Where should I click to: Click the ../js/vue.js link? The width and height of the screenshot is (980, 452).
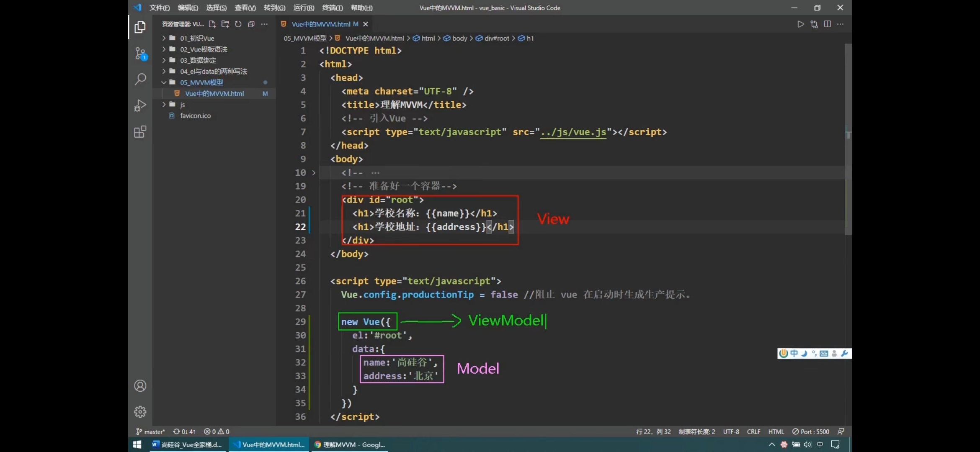(x=573, y=132)
